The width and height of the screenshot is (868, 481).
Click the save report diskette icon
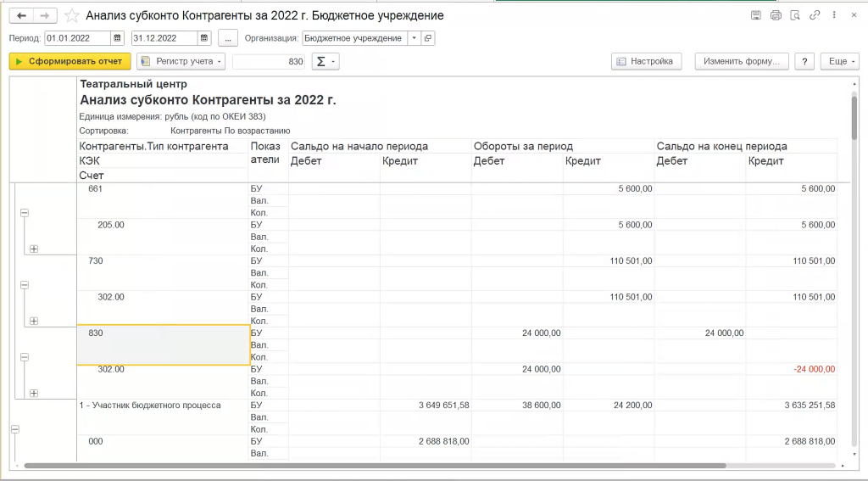point(756,15)
